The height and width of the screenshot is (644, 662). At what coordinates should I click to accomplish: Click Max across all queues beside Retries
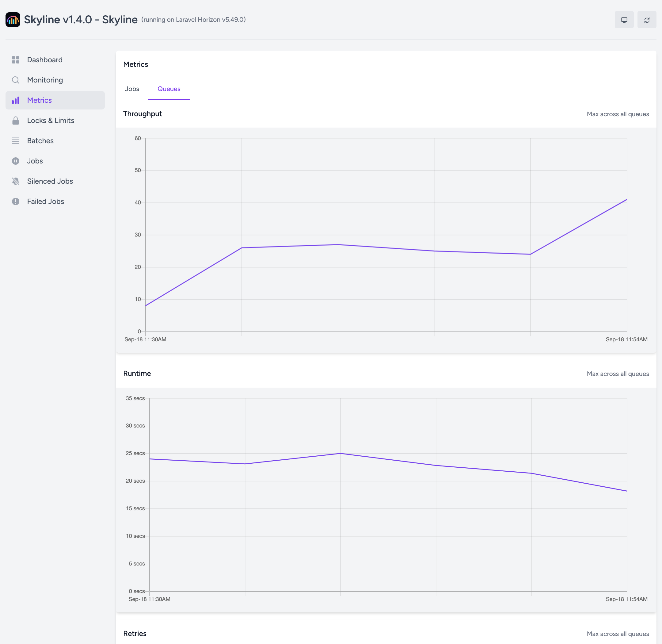point(618,634)
